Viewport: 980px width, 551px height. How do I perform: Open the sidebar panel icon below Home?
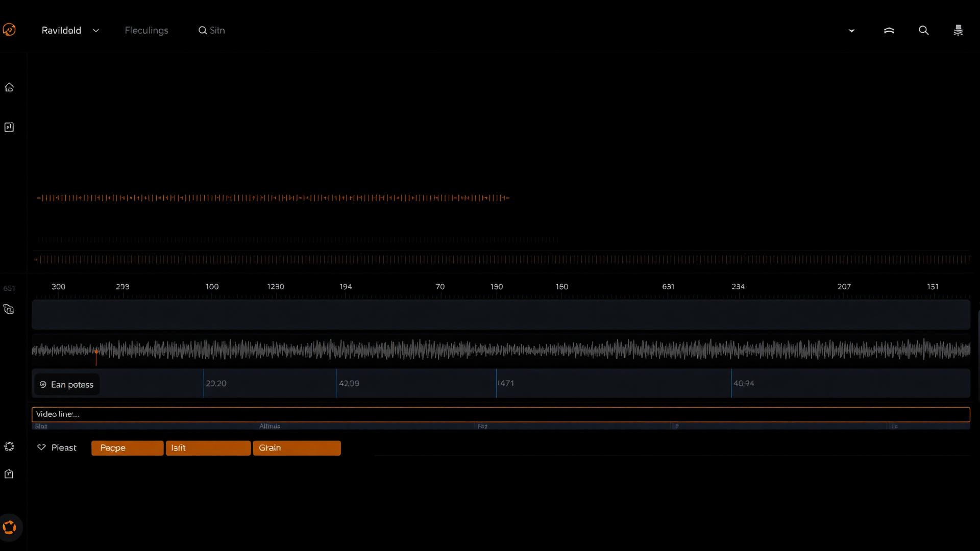pyautogui.click(x=9, y=127)
